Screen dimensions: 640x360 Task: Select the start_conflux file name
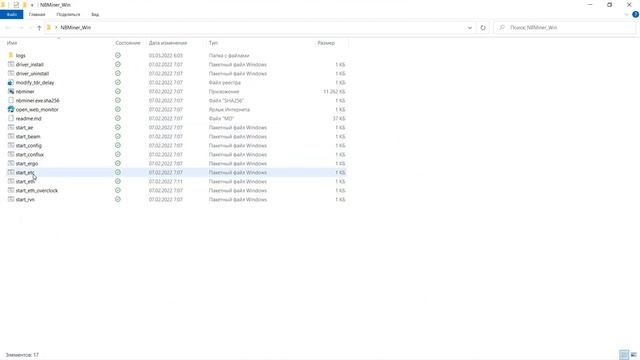pos(29,154)
